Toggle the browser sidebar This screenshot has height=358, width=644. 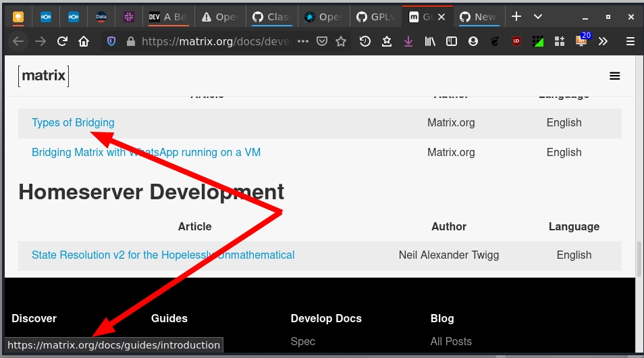pos(452,41)
